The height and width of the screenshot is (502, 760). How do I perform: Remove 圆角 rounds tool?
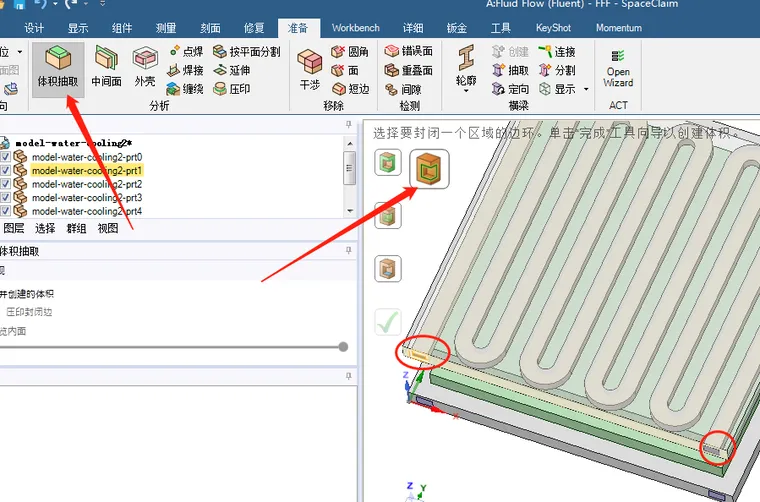(x=350, y=51)
